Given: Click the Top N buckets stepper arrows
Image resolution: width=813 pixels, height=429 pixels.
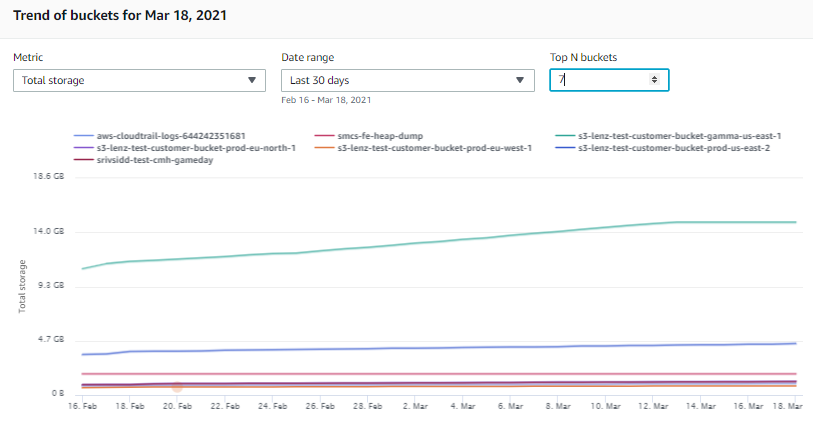Looking at the screenshot, I should pyautogui.click(x=654, y=80).
